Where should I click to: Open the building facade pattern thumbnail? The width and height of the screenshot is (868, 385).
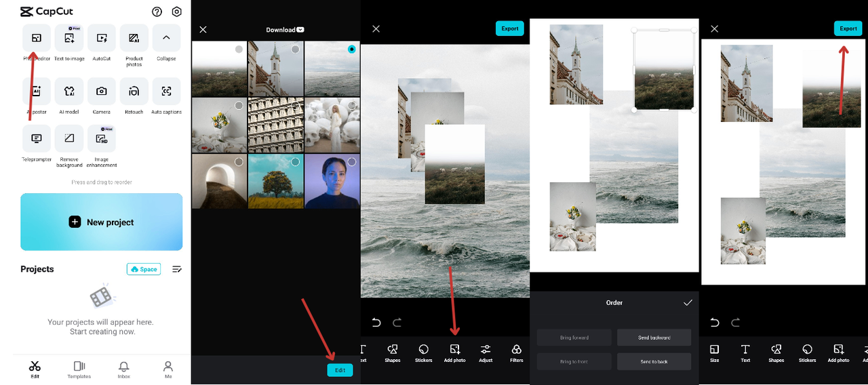pos(275,125)
